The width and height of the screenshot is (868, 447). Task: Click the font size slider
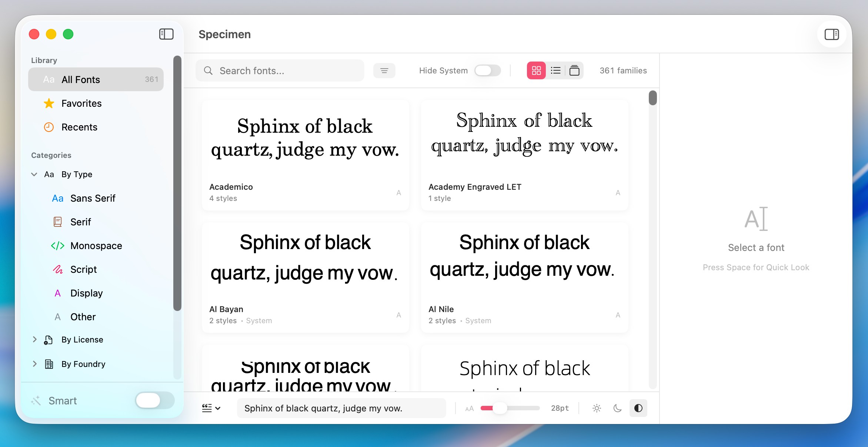pos(510,408)
